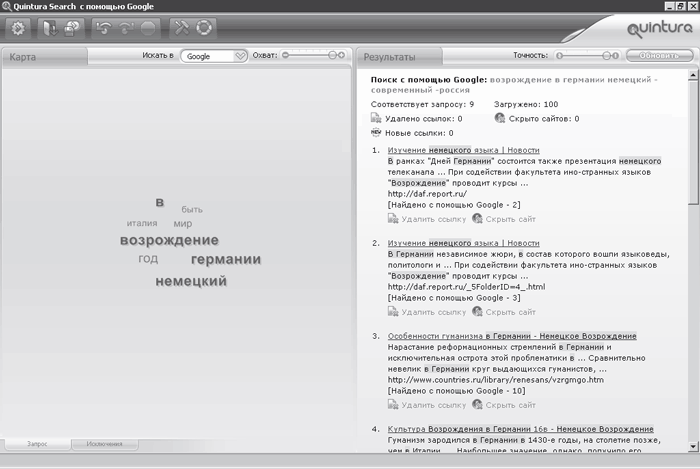
Task: Click the hidden sites icon near 'Скрыто сайтов'
Action: coord(500,118)
